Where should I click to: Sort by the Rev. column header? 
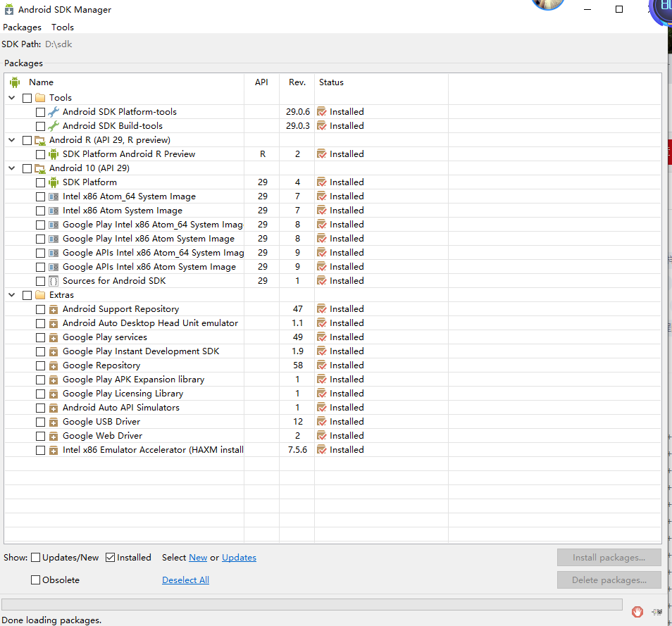[297, 82]
